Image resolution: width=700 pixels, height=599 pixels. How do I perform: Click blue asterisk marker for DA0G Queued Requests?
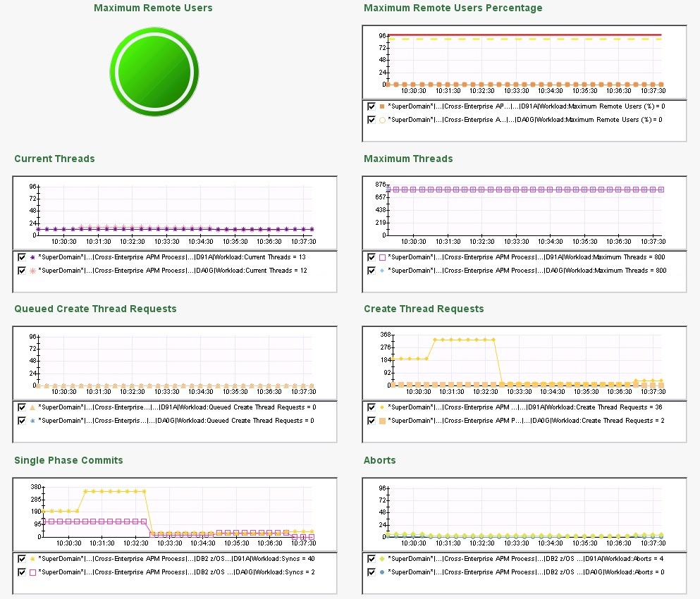pyautogui.click(x=32, y=421)
